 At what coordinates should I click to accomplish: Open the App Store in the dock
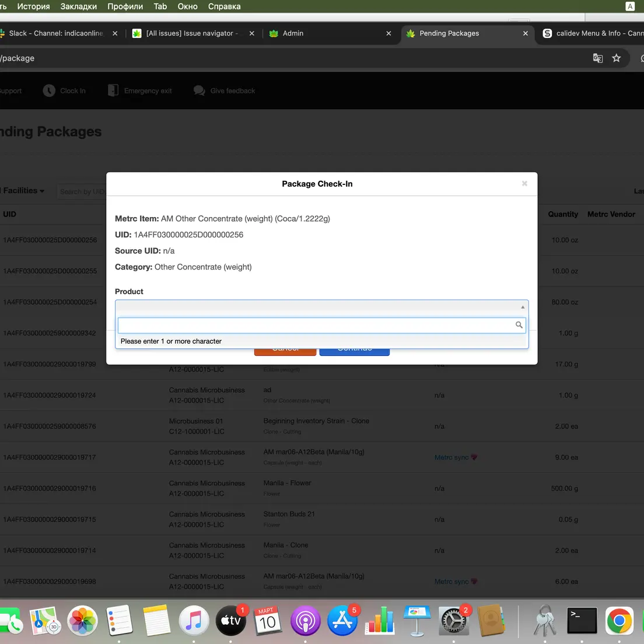pos(342,621)
